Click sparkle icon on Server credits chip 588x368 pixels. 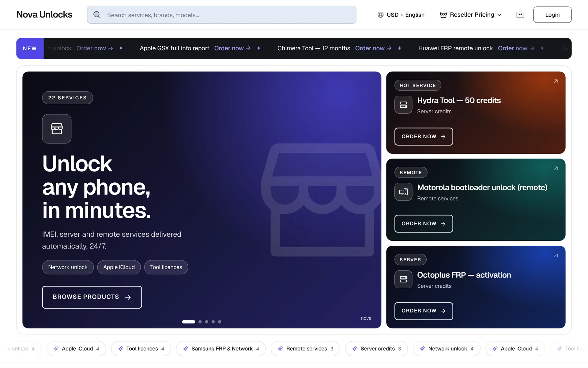point(355,349)
